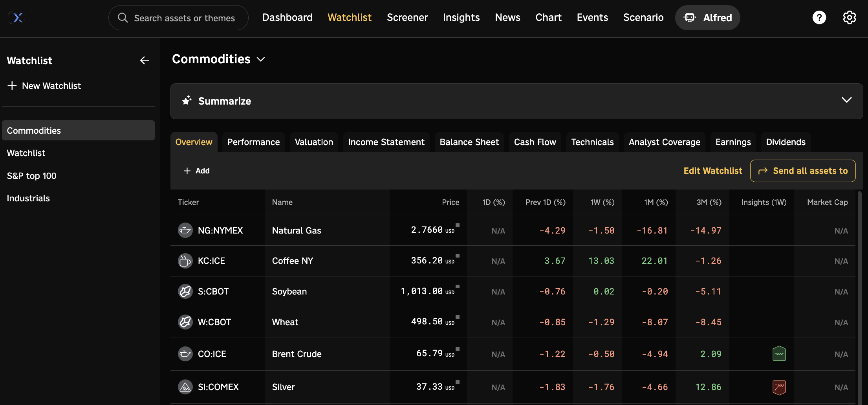This screenshot has height=405, width=868.
Task: Open the Alfred assistant button
Action: tap(707, 18)
